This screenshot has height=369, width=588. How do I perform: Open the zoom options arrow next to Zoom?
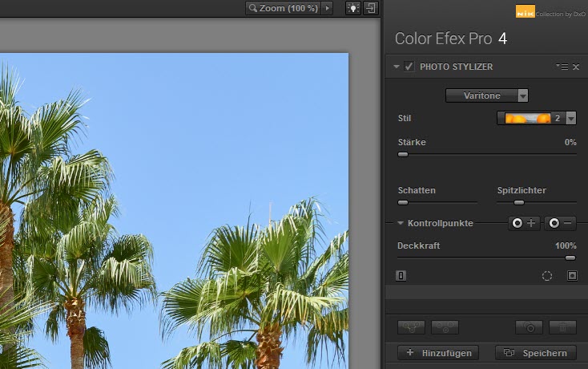pos(328,8)
